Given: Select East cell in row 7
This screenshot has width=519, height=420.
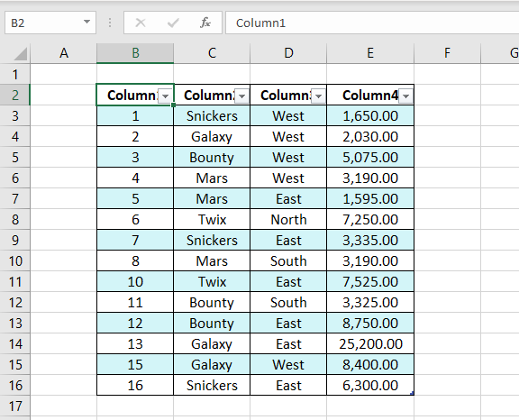Looking at the screenshot, I should pyautogui.click(x=288, y=198).
